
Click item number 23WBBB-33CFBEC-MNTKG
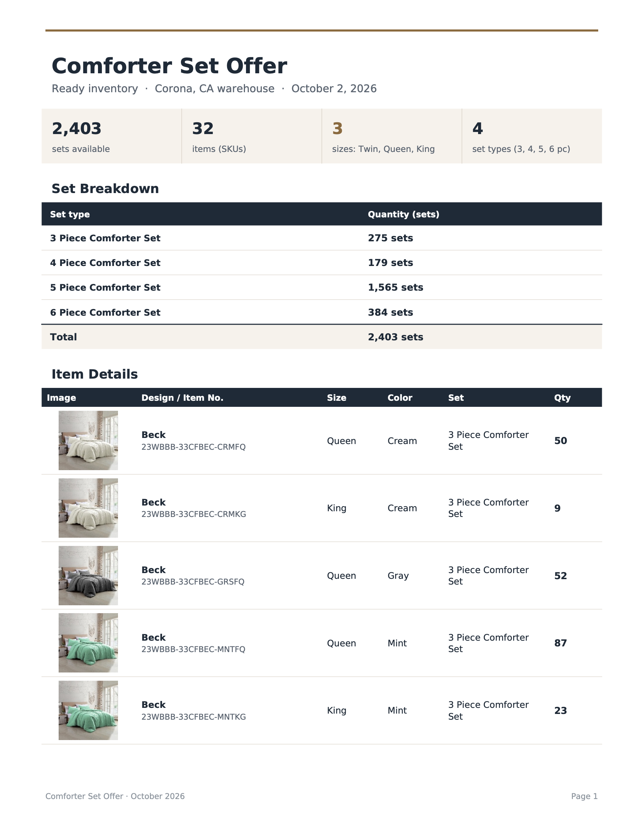pyautogui.click(x=193, y=717)
